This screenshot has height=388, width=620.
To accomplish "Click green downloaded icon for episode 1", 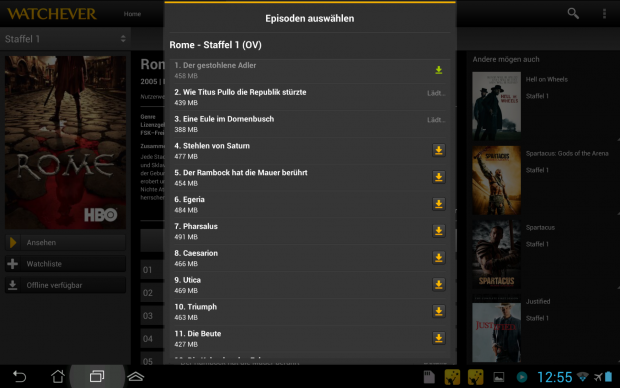I will (439, 70).
